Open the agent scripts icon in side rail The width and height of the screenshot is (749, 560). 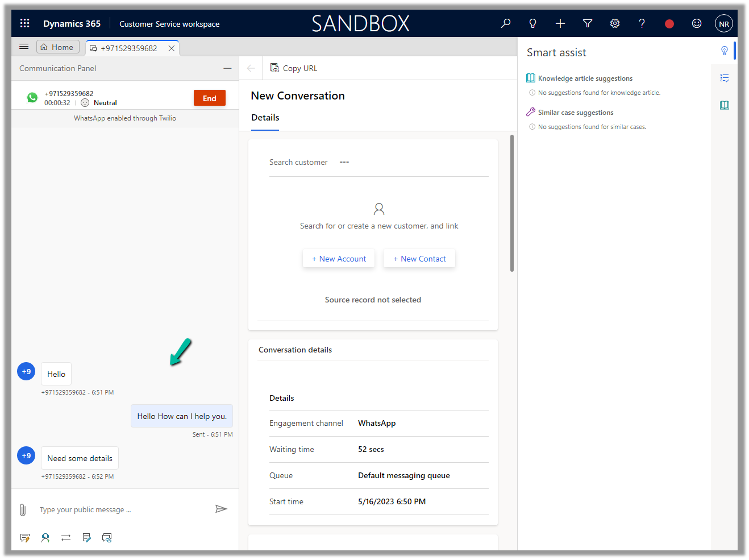click(725, 78)
